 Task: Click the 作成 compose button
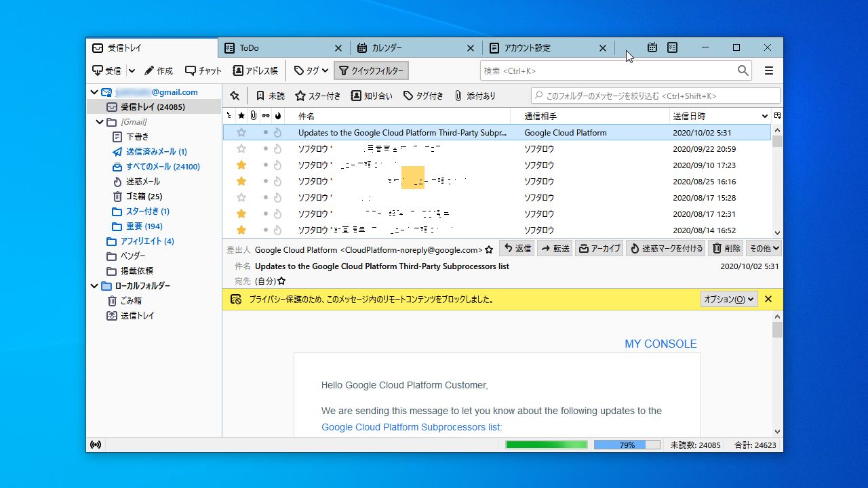coord(158,70)
